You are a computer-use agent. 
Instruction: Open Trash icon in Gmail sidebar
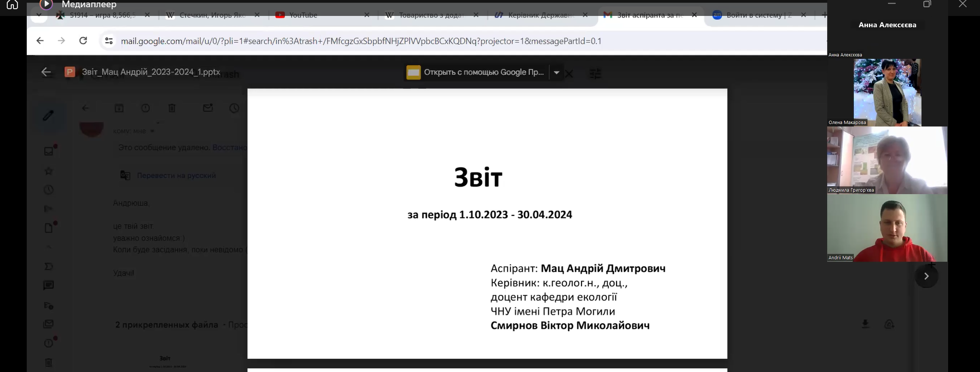49,362
